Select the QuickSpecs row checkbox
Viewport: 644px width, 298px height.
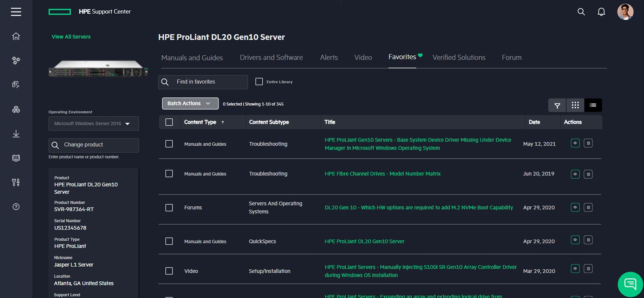click(x=169, y=241)
